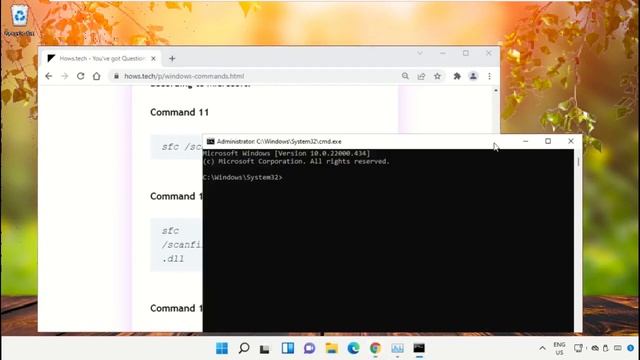The height and width of the screenshot is (360, 640).
Task: Minimize the Administrator cmd window
Action: tap(525, 141)
